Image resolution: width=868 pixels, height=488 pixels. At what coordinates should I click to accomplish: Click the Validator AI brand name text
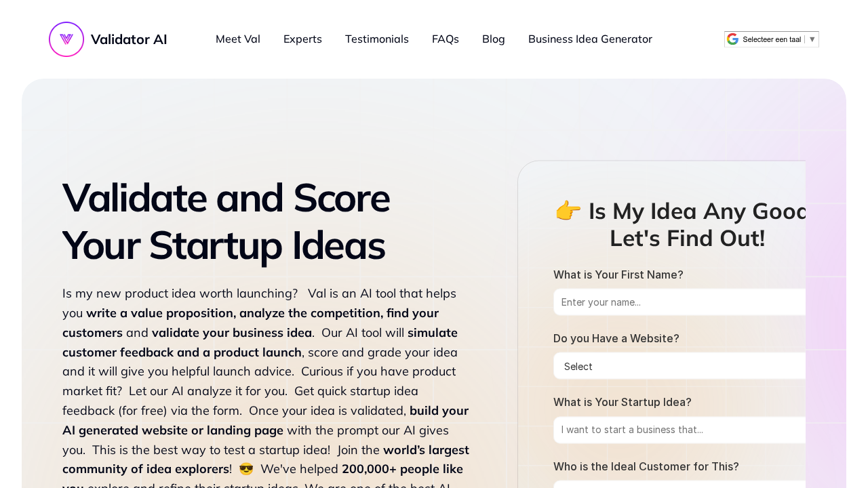(129, 39)
